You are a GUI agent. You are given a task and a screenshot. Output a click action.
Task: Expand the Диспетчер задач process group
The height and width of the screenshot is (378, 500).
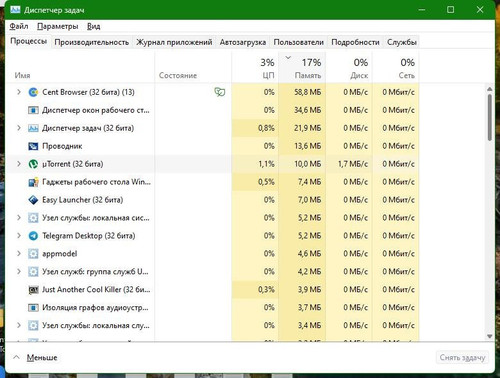coord(19,128)
